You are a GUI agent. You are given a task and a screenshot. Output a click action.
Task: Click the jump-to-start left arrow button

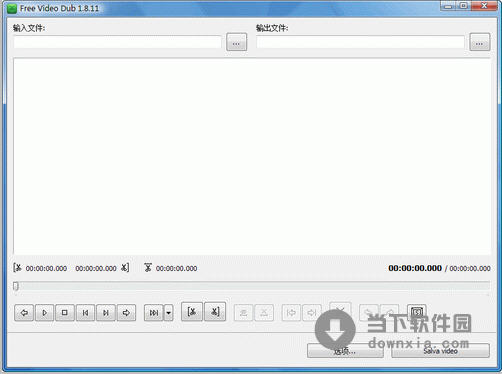tap(24, 313)
